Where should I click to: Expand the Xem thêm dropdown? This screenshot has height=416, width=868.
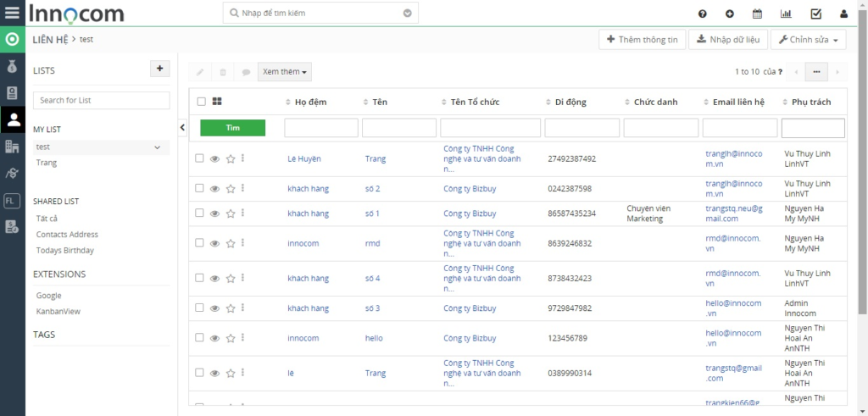pyautogui.click(x=285, y=72)
